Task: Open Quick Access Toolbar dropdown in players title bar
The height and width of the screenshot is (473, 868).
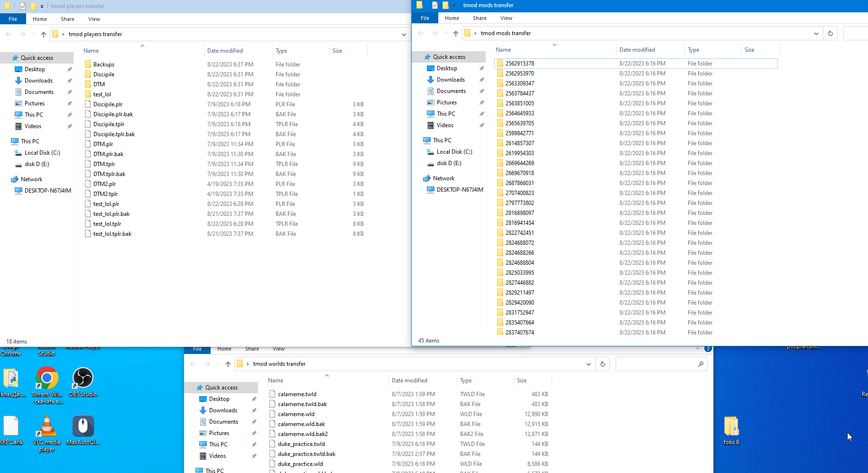Action: [x=42, y=6]
